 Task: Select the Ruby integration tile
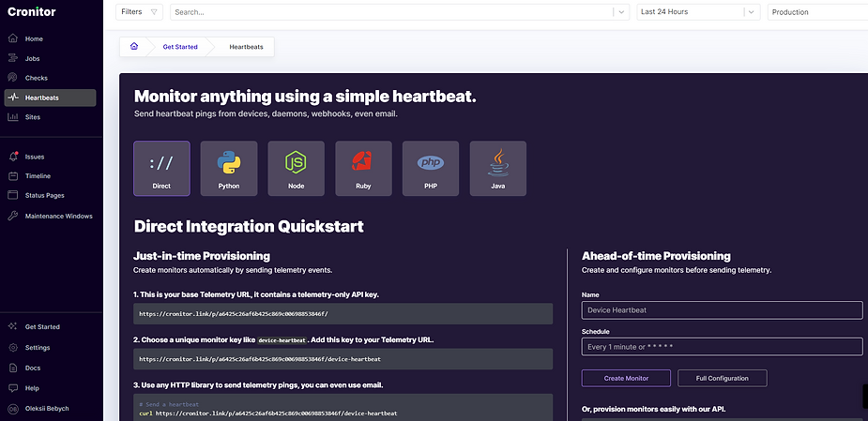[364, 168]
